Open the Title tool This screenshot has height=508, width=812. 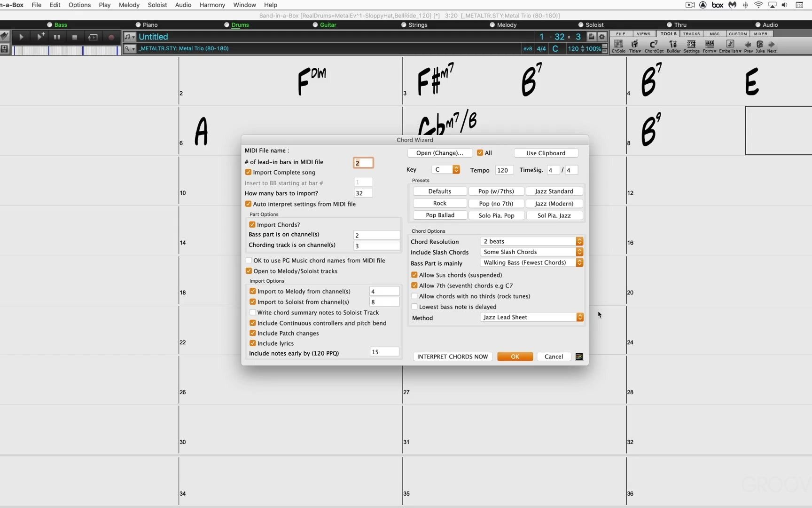pyautogui.click(x=635, y=46)
